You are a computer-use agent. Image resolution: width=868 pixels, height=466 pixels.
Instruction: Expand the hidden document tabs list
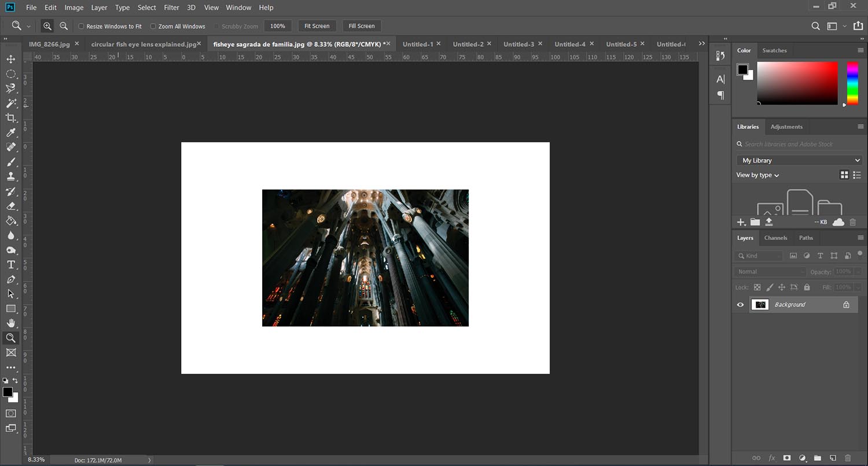pos(702,44)
